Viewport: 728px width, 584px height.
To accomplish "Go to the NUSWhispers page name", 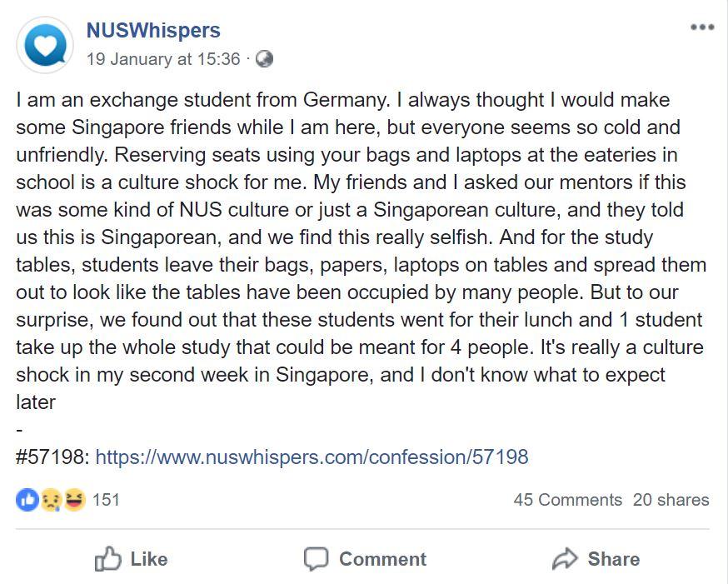I will [153, 31].
